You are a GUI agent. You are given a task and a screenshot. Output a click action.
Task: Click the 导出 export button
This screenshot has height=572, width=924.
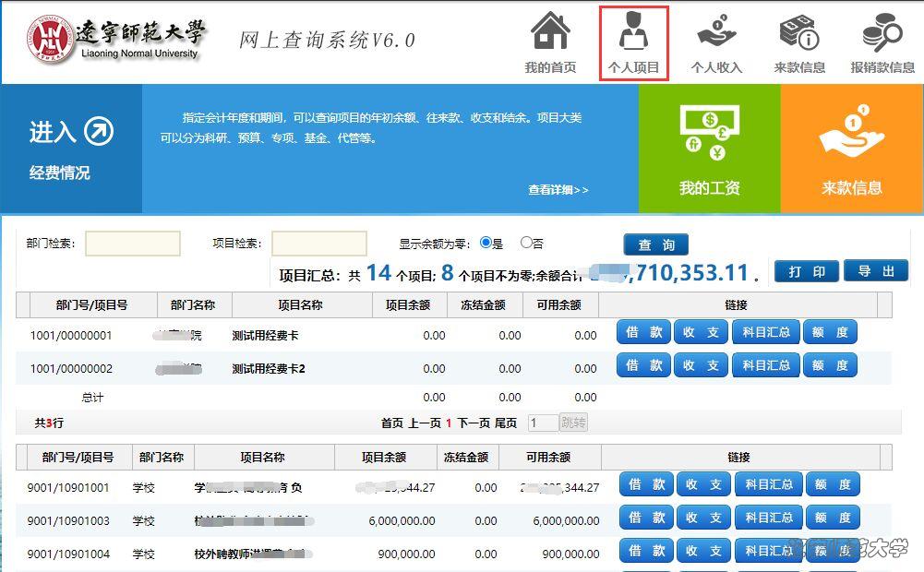pos(876,271)
